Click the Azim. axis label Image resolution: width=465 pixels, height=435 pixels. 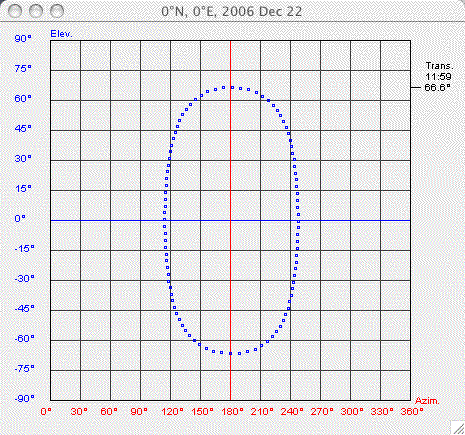click(x=427, y=401)
